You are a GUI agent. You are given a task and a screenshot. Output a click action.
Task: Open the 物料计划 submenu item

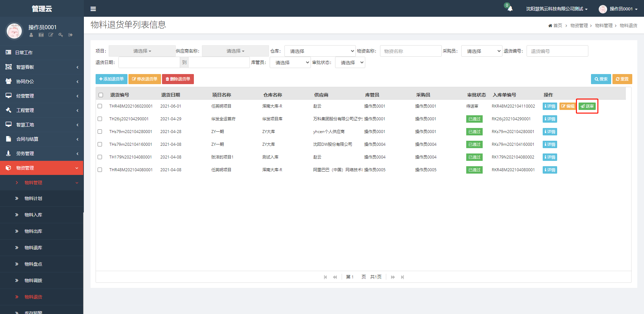point(42,198)
